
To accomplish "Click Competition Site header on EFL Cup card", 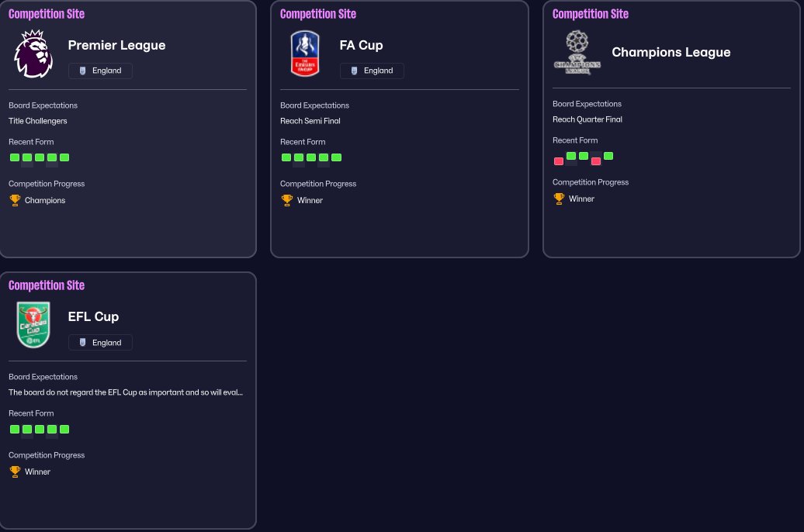I will pos(47,285).
